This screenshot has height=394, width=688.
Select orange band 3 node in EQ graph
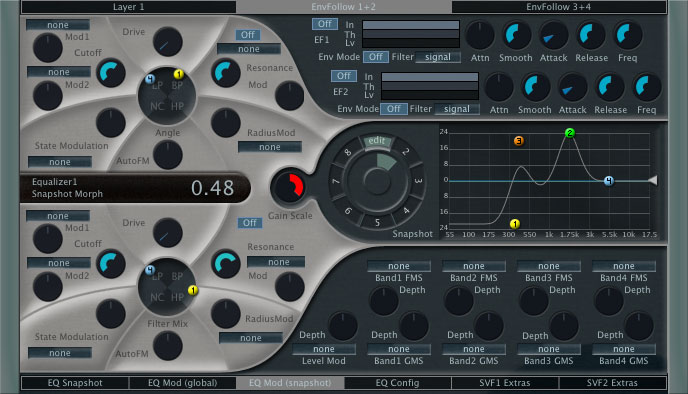pos(519,141)
